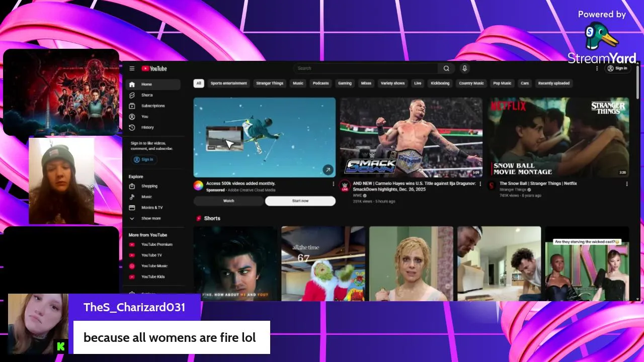Click the Watch button on Adobe ad
Image resolution: width=644 pixels, height=362 pixels.
click(x=228, y=201)
